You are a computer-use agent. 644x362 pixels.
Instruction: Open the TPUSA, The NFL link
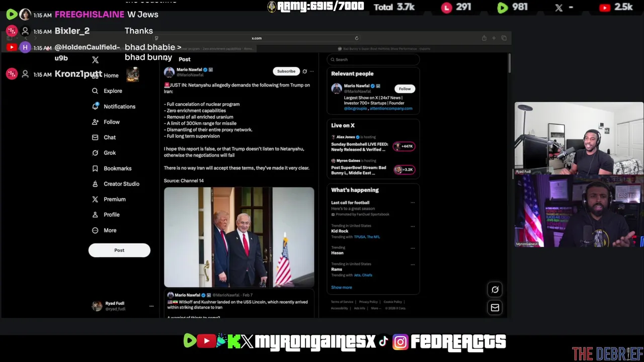[367, 237]
